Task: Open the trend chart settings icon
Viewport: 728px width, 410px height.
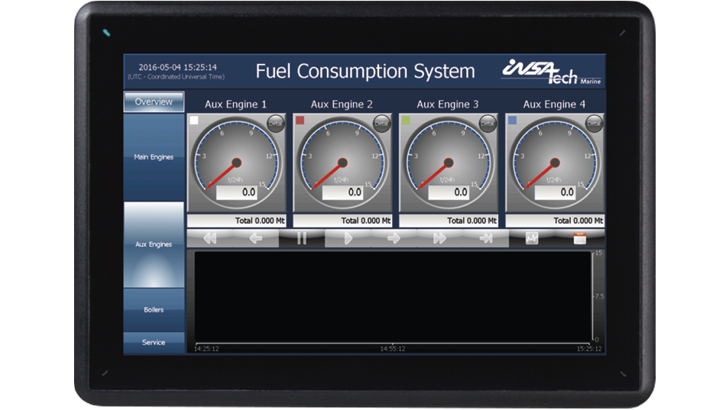Action: coord(532,239)
